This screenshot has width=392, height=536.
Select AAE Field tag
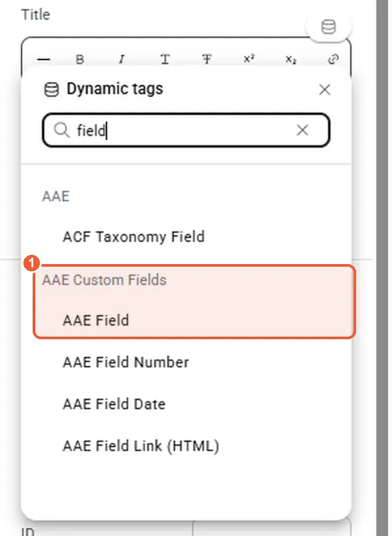point(95,320)
